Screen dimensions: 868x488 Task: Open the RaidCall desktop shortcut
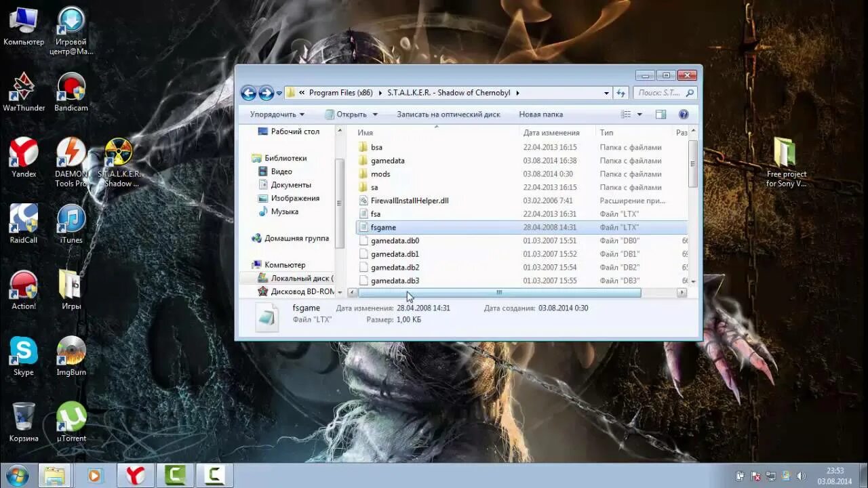tap(24, 224)
